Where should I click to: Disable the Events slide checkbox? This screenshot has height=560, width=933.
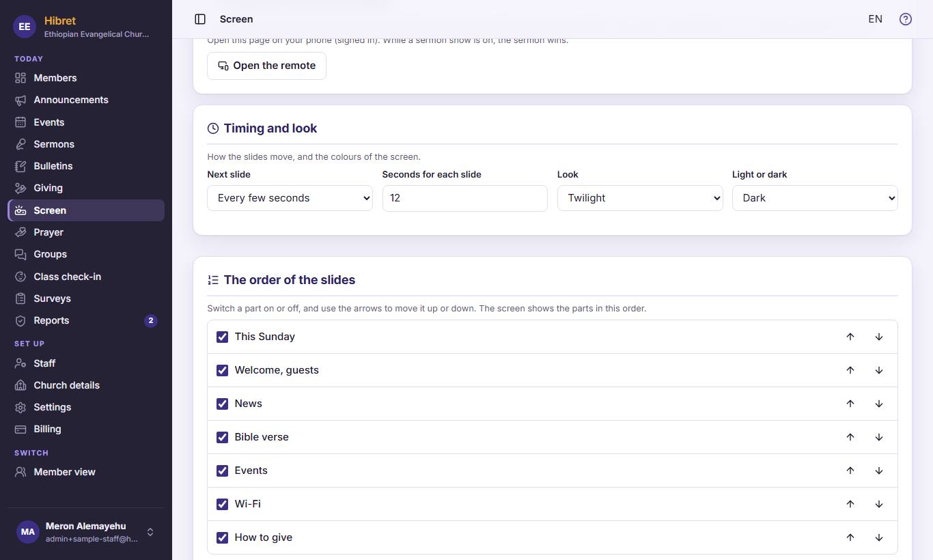pos(222,471)
